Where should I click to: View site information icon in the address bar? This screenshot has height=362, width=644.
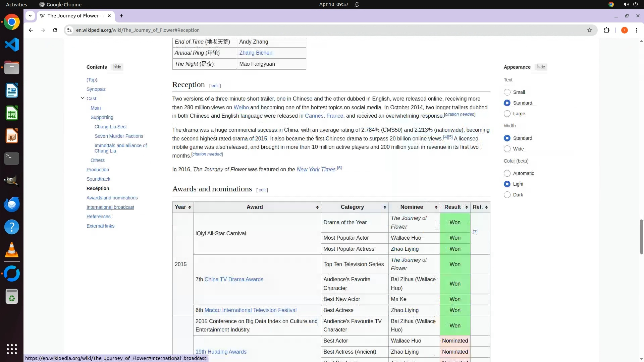[69, 30]
